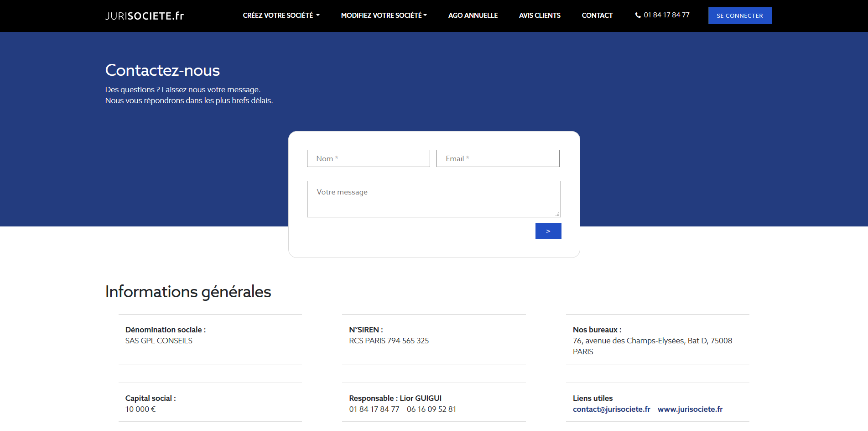Click the mobile number 06 16 09 52 81
The height and width of the screenshot is (431, 868).
click(431, 409)
